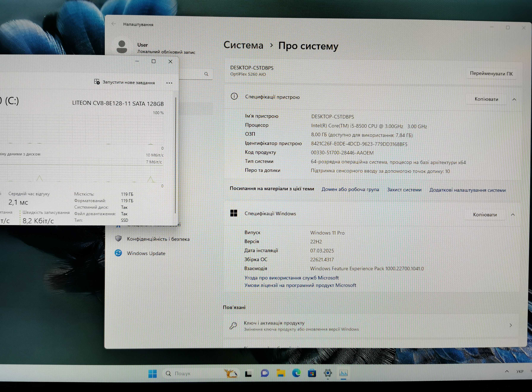Click the 8,00 ГБ RAM value
The width and height of the screenshot is (532, 392).
point(362,135)
